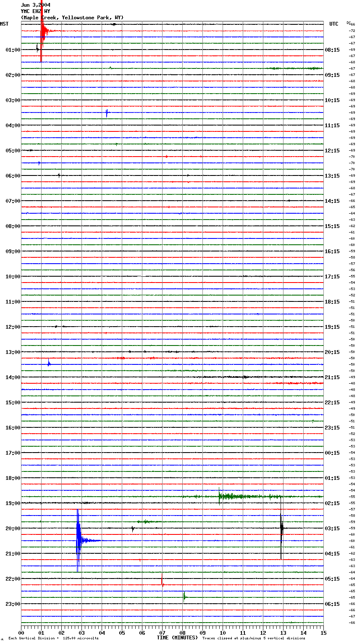
Task: Click the tall black spike on the 20:00 trace
Action: point(281,528)
